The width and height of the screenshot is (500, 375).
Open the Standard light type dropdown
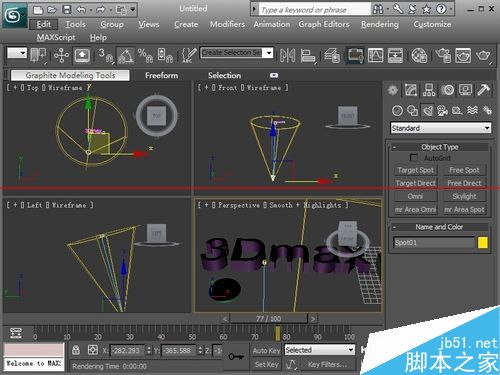pos(441,128)
